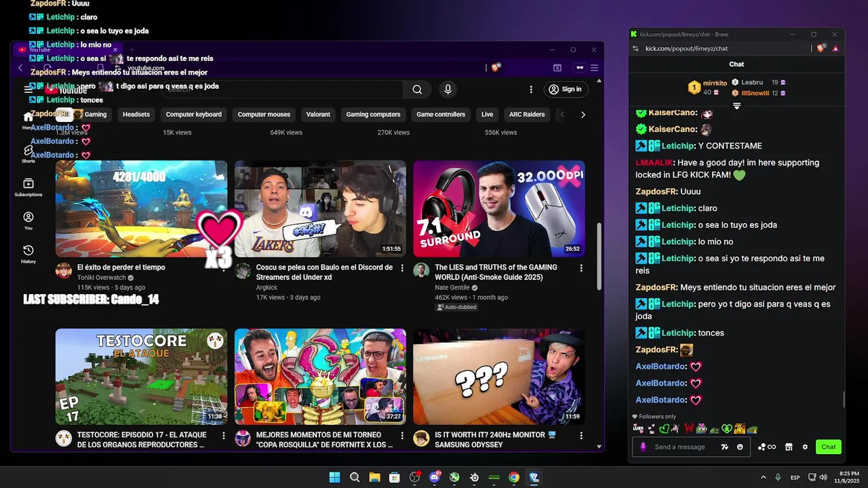Insert the LURK emote from quick emotes

tap(638, 429)
